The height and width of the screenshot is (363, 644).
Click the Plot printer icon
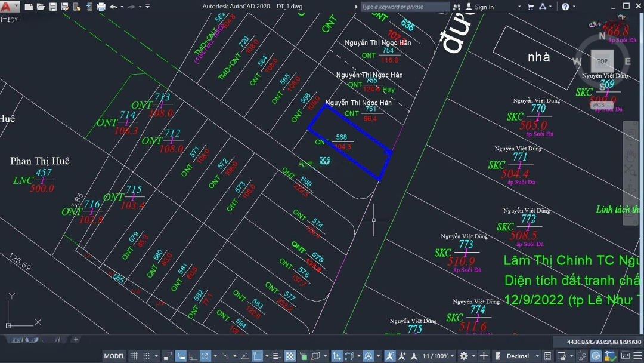(101, 7)
